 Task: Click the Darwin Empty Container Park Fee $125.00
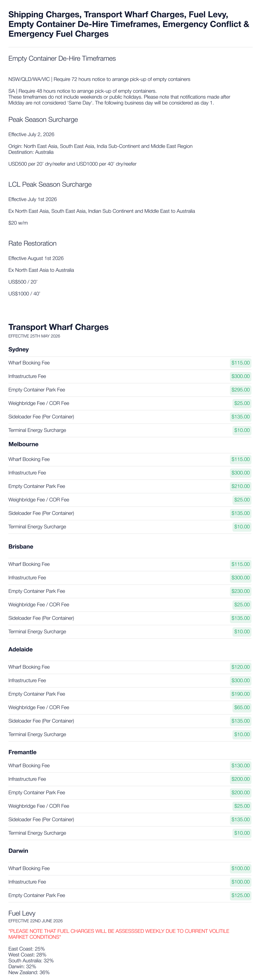click(x=240, y=895)
